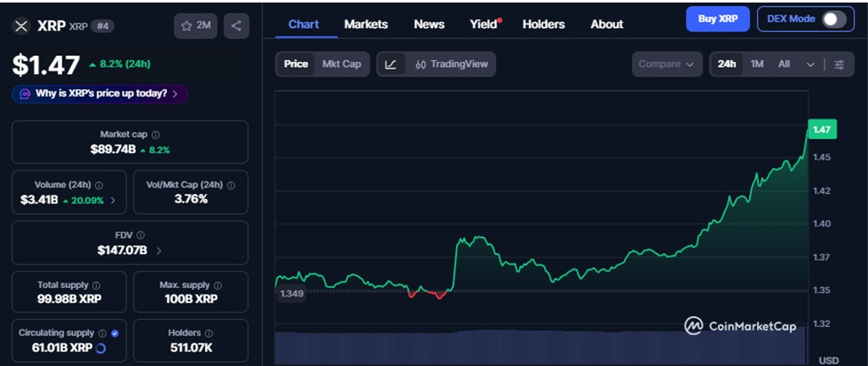Viewport: 868px width, 366px height.
Task: Set chart range to 1M
Action: point(757,64)
